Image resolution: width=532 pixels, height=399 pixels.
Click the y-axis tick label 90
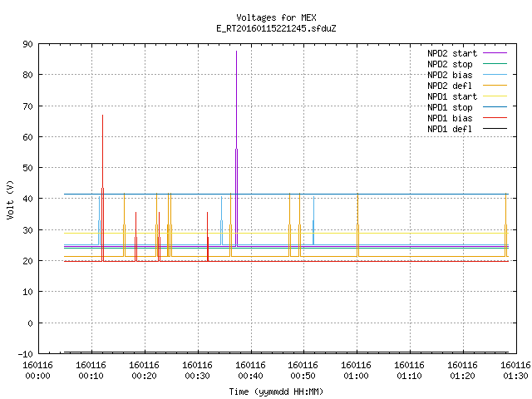[27, 44]
